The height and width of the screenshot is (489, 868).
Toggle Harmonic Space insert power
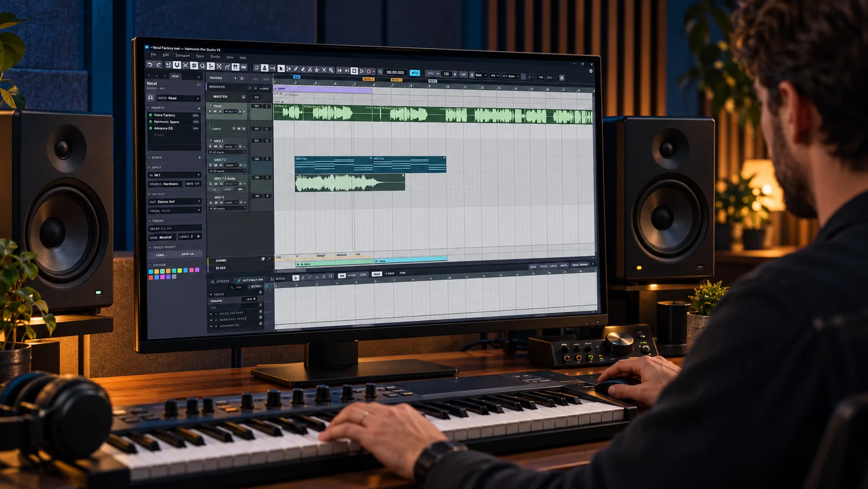tap(151, 122)
